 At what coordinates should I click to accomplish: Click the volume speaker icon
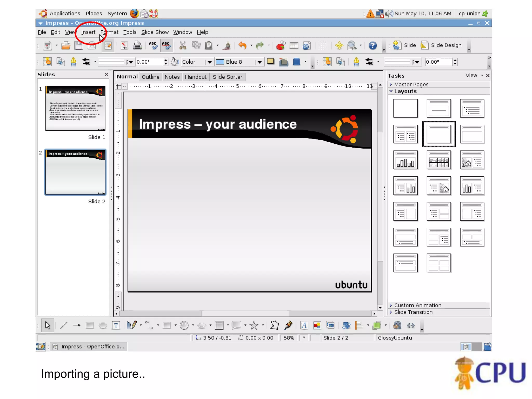389,14
